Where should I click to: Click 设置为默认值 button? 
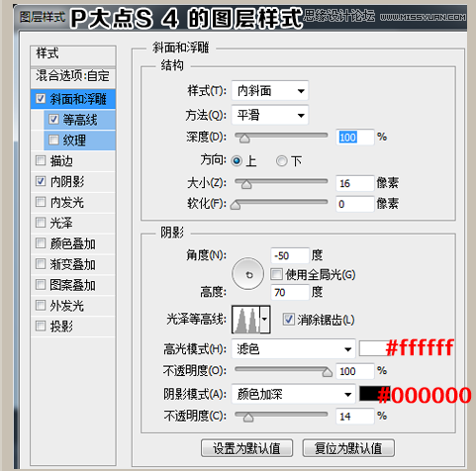[x=246, y=448]
